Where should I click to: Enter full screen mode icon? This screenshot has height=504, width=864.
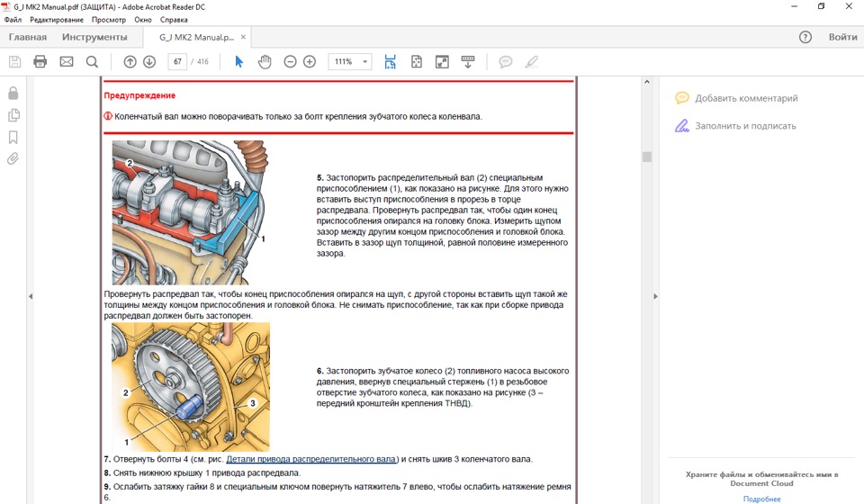coord(442,62)
